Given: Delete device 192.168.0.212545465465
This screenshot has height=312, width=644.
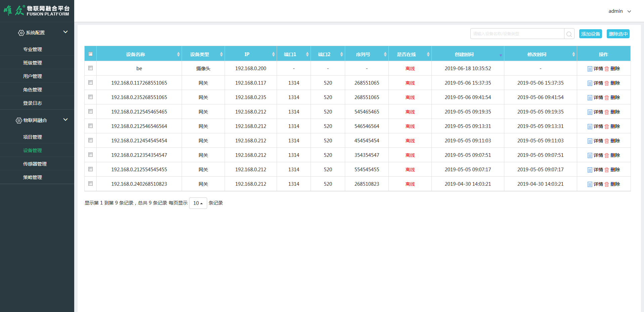Looking at the screenshot, I should (x=612, y=112).
